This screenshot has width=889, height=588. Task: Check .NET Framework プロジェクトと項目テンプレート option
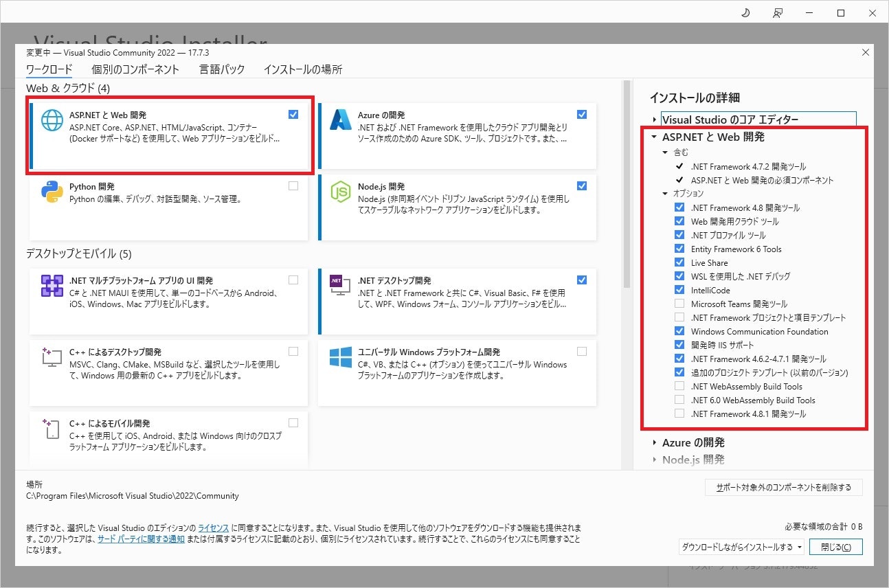(679, 317)
